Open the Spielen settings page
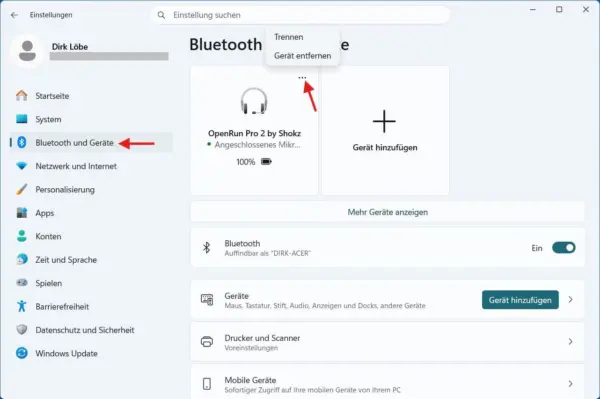 point(49,283)
